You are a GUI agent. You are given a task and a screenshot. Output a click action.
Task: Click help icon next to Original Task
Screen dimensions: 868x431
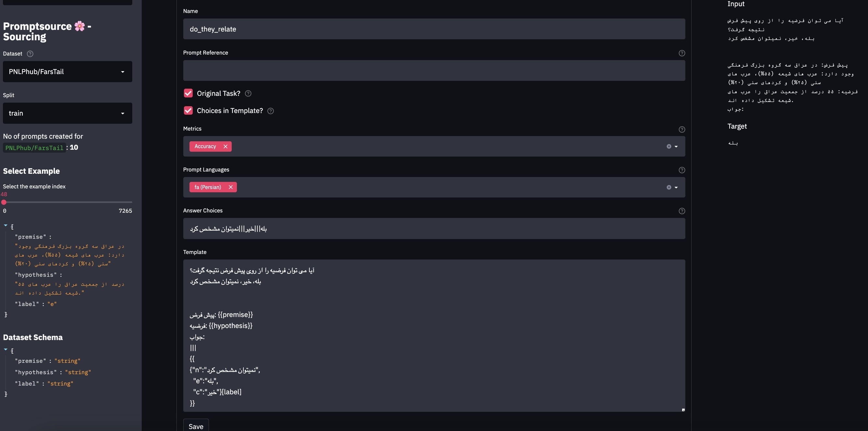coord(248,94)
